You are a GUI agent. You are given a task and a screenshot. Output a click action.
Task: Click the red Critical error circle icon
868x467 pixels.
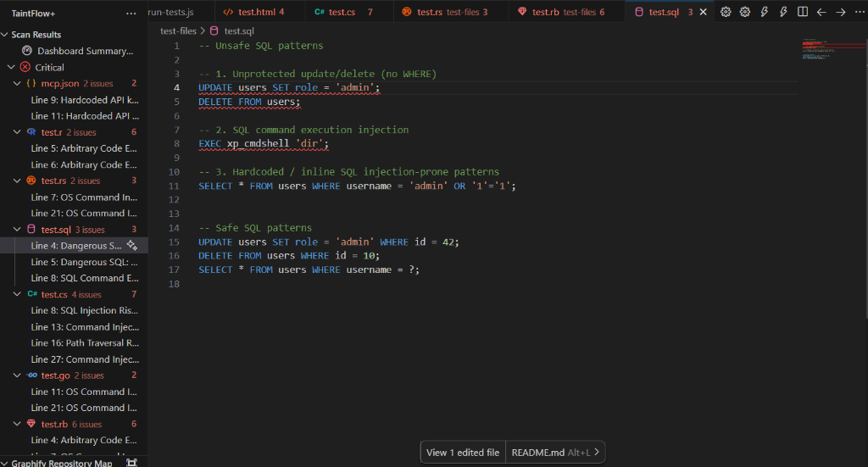tap(25, 67)
